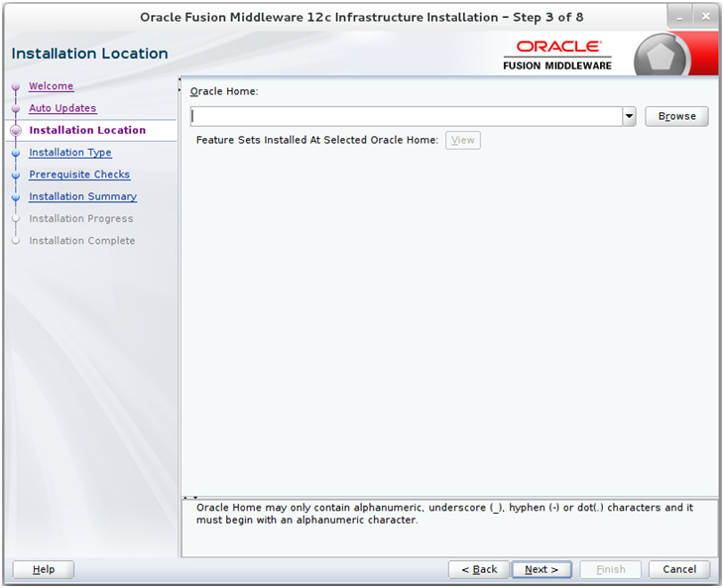Go to the Welcome step
The image size is (724, 588).
tap(51, 86)
